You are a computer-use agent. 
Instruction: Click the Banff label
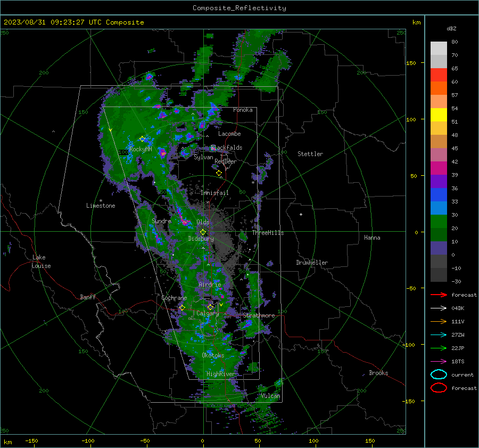[x=88, y=297]
